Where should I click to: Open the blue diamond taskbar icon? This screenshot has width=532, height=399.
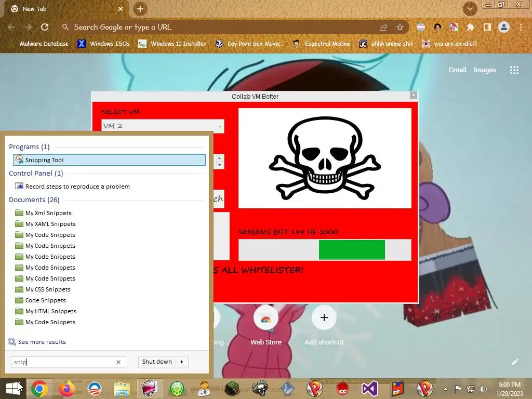click(x=287, y=389)
